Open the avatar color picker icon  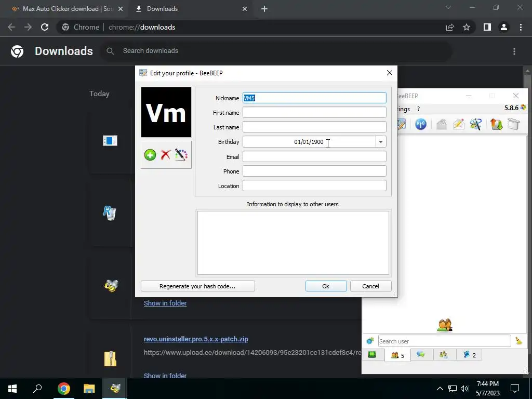(181, 155)
